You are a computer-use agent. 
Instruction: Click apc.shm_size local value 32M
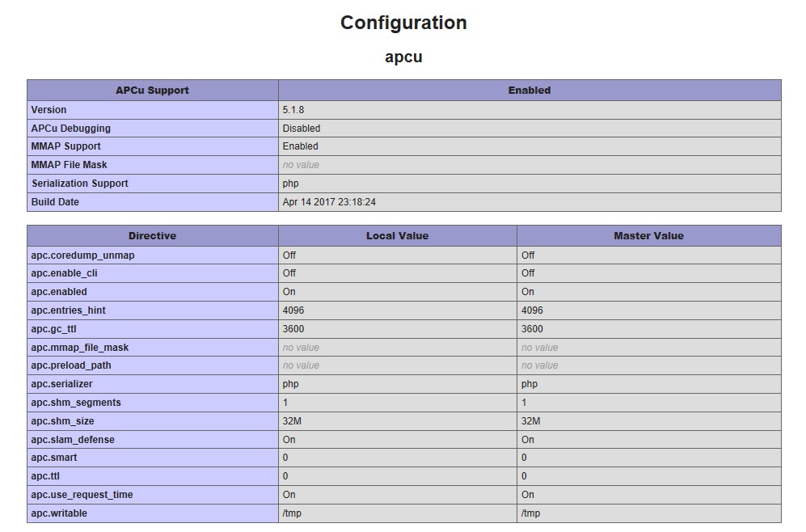pyautogui.click(x=292, y=421)
